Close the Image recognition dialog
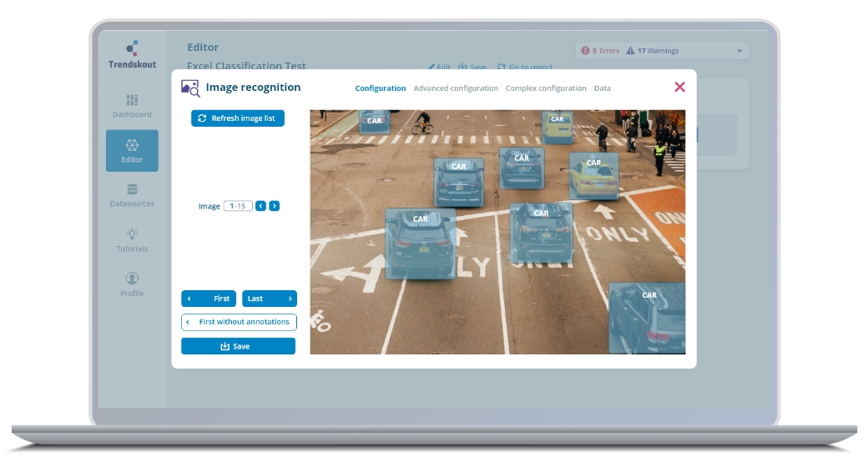This screenshot has width=868, height=467. coord(679,87)
